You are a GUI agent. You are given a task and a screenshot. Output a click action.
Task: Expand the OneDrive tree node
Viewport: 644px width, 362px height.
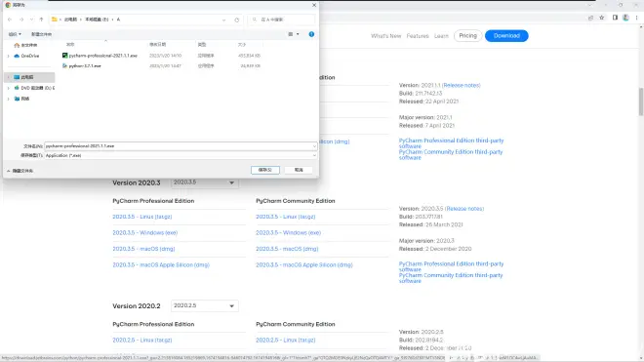click(x=8, y=56)
